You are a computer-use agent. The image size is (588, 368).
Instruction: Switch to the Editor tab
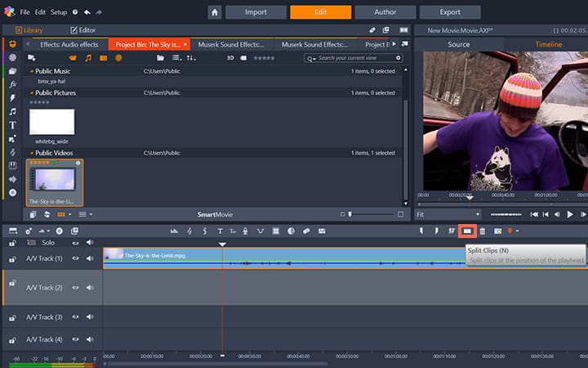[82, 30]
